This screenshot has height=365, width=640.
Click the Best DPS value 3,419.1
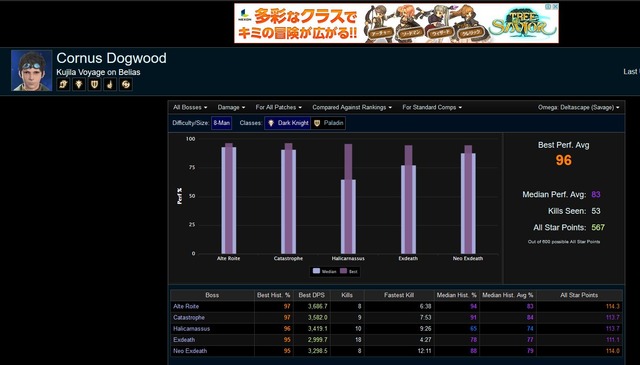coord(318,328)
